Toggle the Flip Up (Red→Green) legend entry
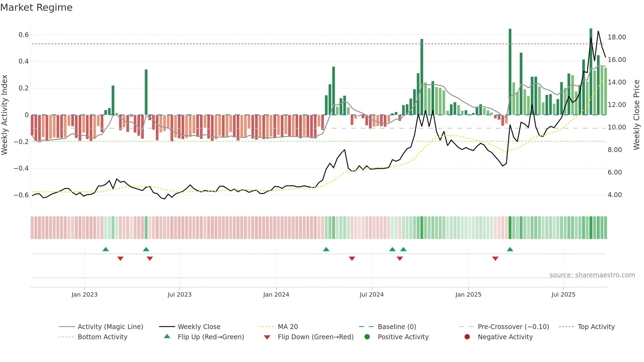The width and height of the screenshot is (644, 362). tap(204, 337)
